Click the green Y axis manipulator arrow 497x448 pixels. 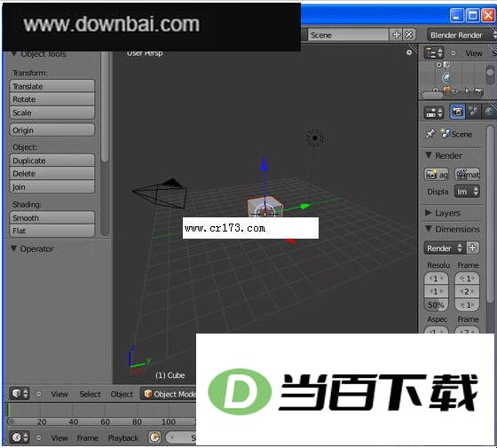coord(305,206)
